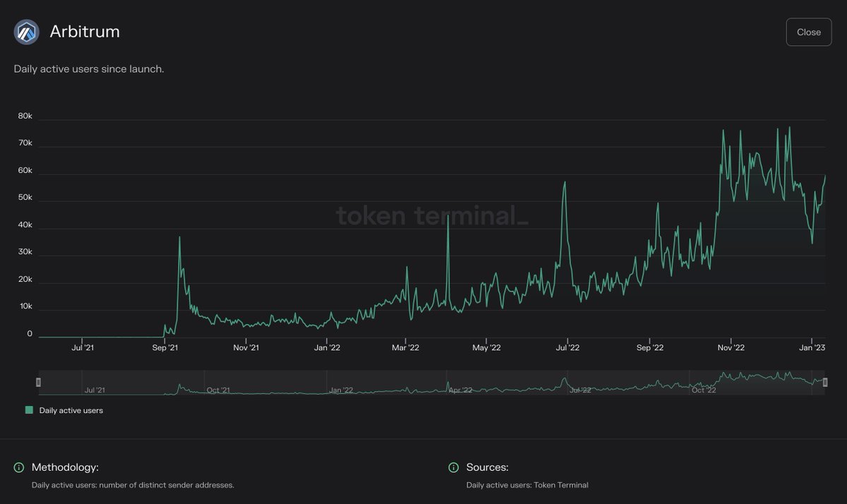The height and width of the screenshot is (504, 847).
Task: Click the Sources info icon
Action: [452, 467]
